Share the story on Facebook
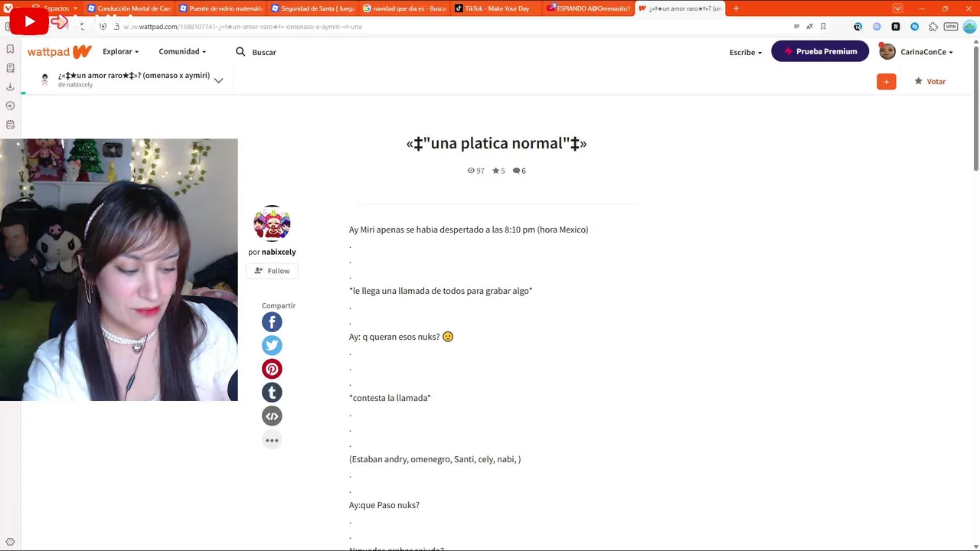The height and width of the screenshot is (551, 980). click(x=272, y=322)
